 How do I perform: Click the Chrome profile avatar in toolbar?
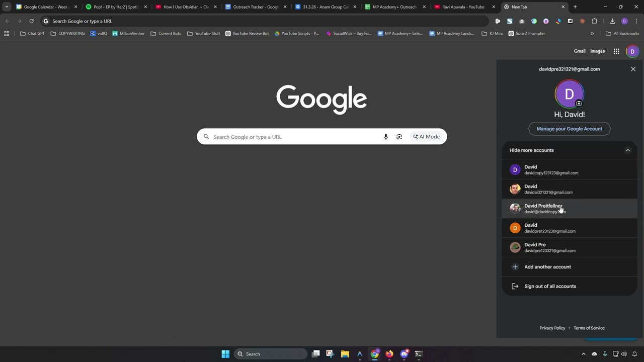coord(624,21)
